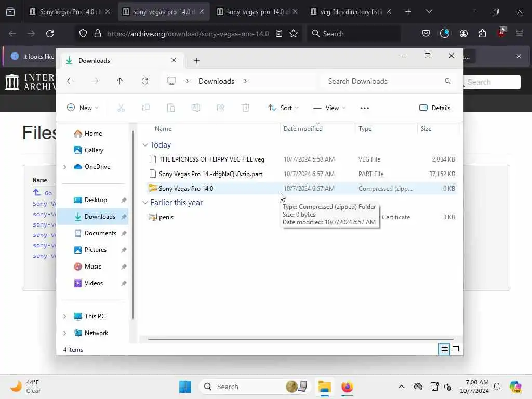Go up one folder level
532x399 pixels.
[120, 81]
